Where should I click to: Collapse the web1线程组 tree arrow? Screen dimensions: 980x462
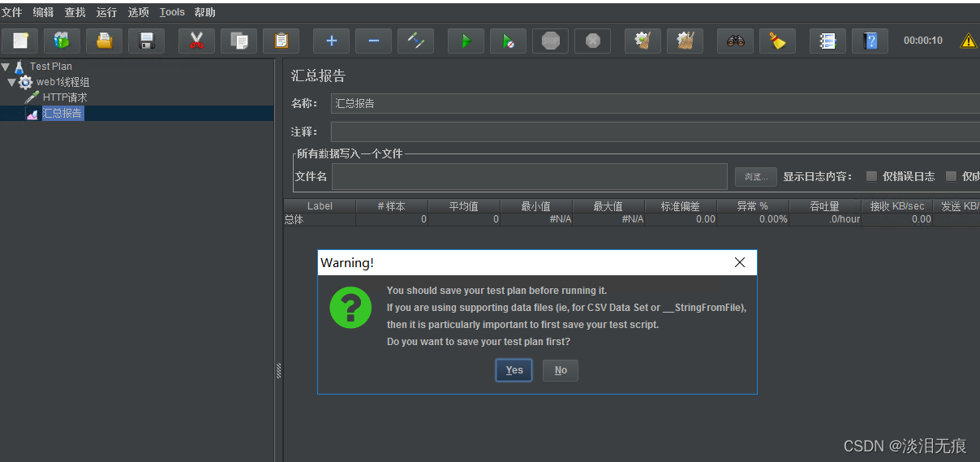pos(11,82)
